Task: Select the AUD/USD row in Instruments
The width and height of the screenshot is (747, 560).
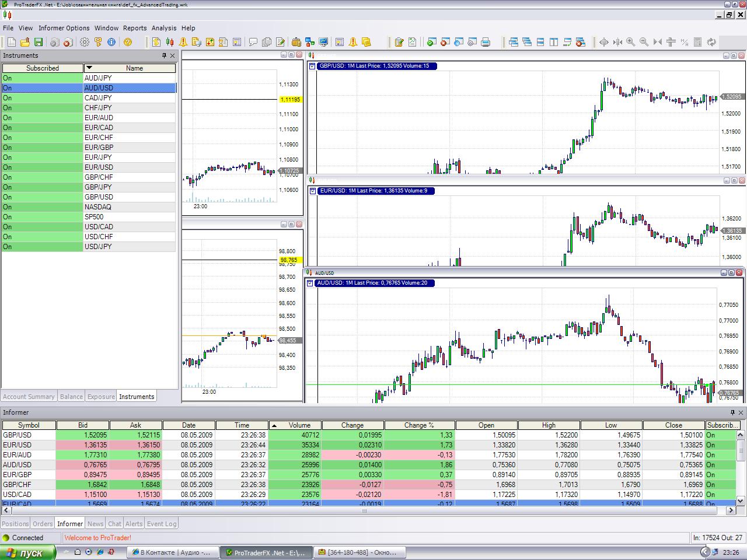Action: [x=89, y=88]
